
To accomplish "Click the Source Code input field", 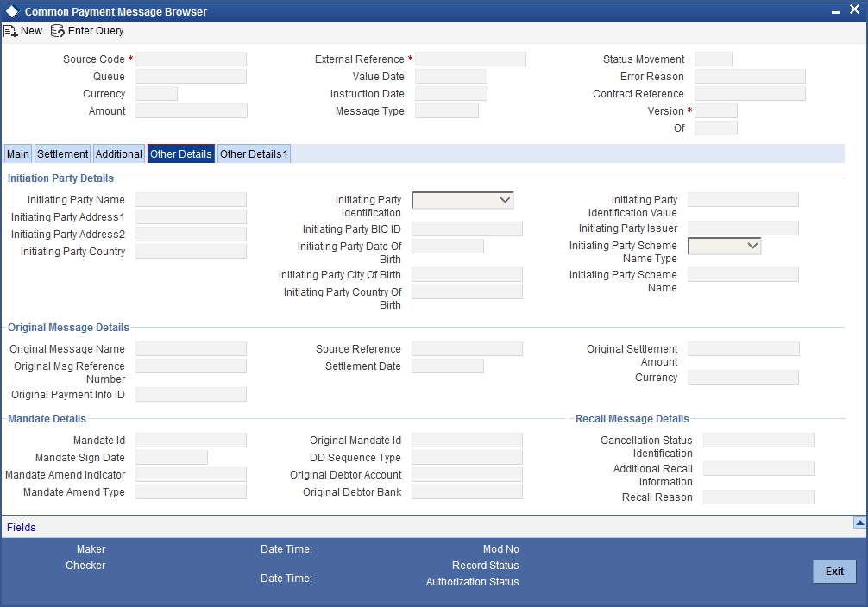I will point(191,59).
